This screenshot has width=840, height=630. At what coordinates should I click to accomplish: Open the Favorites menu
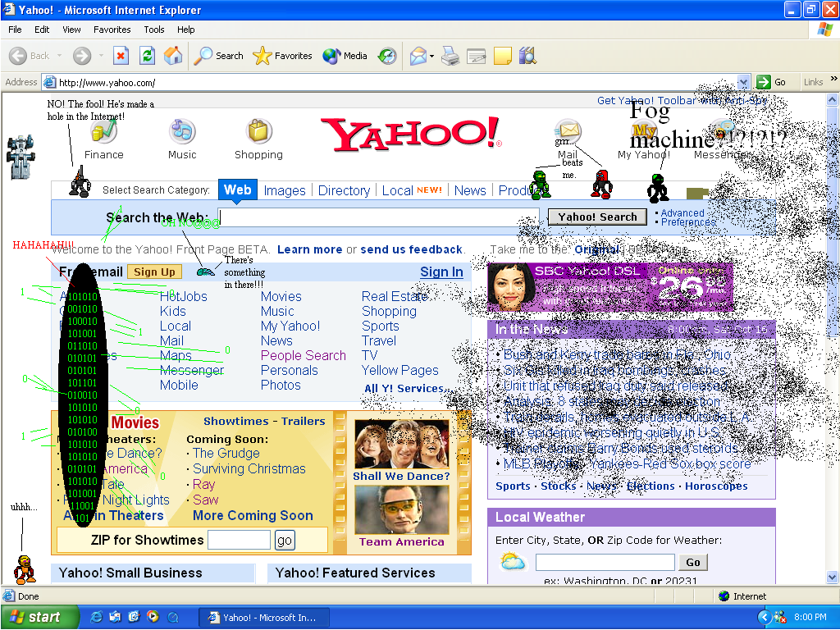[112, 30]
